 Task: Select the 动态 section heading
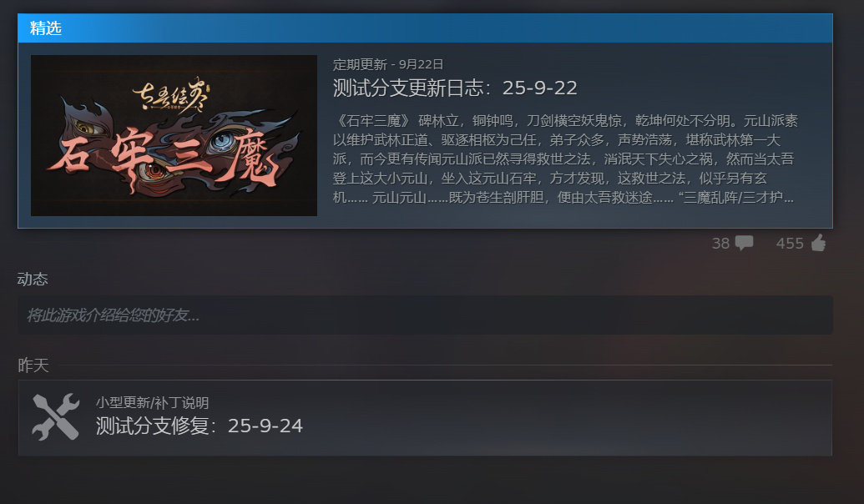pyautogui.click(x=33, y=280)
